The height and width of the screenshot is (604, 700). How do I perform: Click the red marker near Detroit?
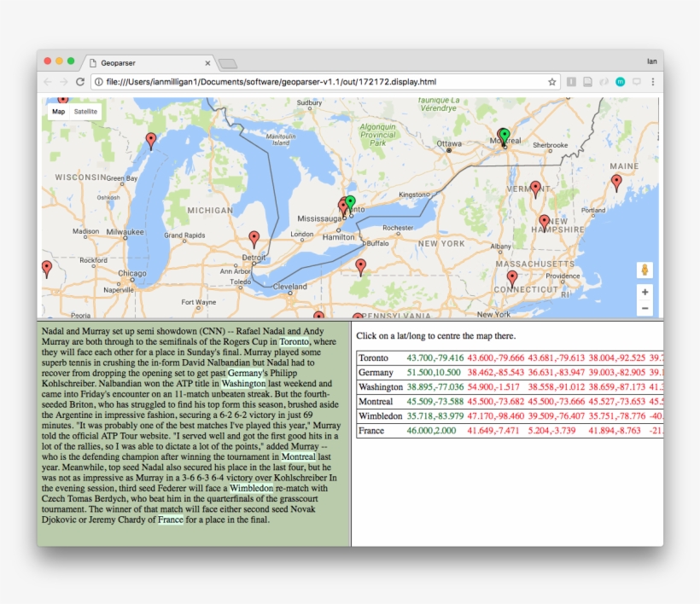tap(254, 238)
